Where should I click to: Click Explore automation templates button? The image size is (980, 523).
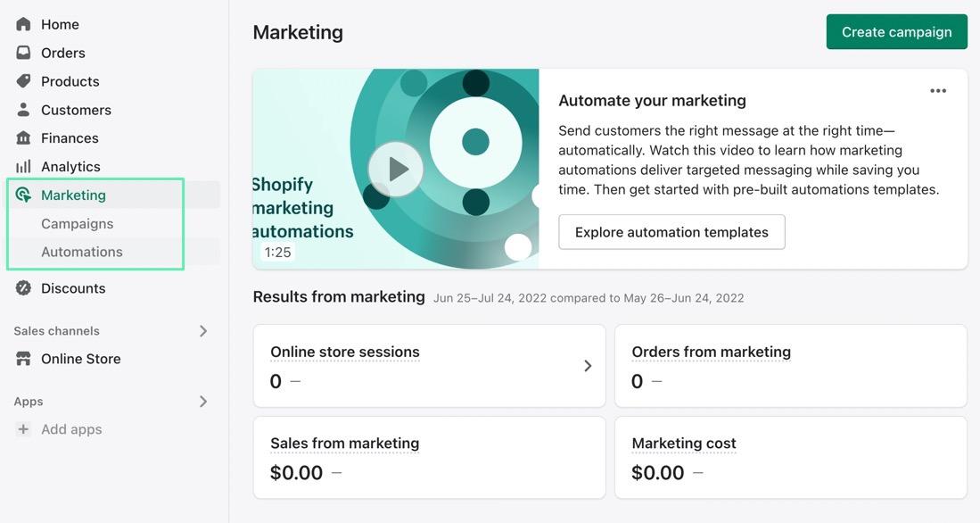point(671,232)
